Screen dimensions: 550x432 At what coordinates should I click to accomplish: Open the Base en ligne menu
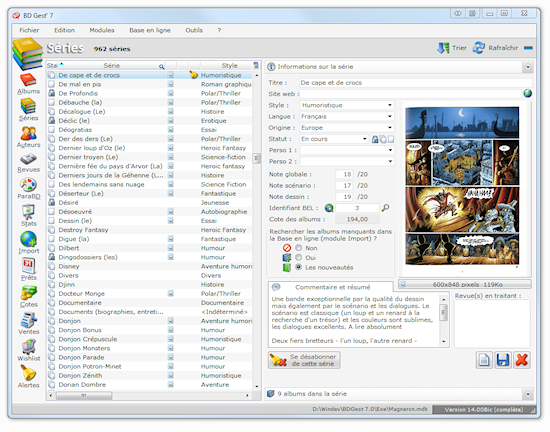pyautogui.click(x=150, y=30)
